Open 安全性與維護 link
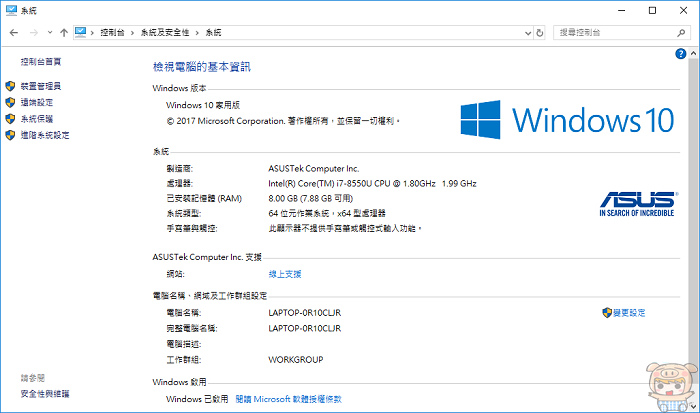The height and width of the screenshot is (413, 700). [x=45, y=394]
